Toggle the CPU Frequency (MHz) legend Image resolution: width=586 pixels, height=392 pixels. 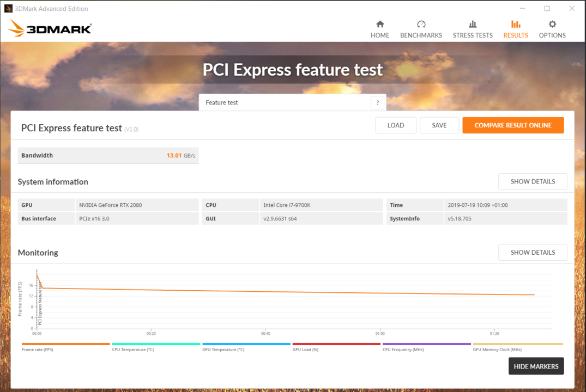pyautogui.click(x=426, y=347)
